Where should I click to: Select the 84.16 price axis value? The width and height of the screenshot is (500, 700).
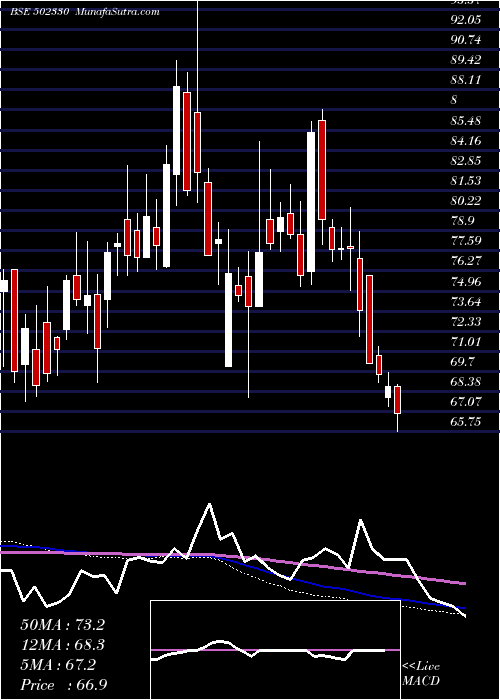[x=466, y=140]
